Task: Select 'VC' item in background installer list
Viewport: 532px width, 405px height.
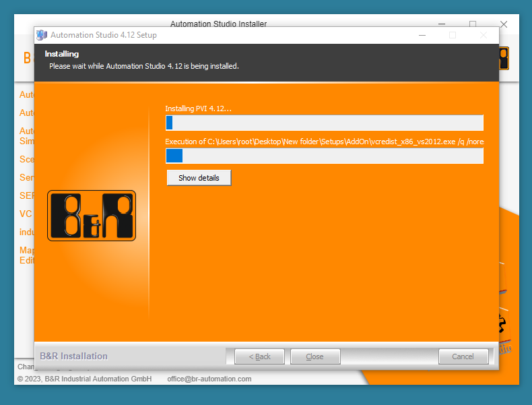Action: click(x=26, y=214)
